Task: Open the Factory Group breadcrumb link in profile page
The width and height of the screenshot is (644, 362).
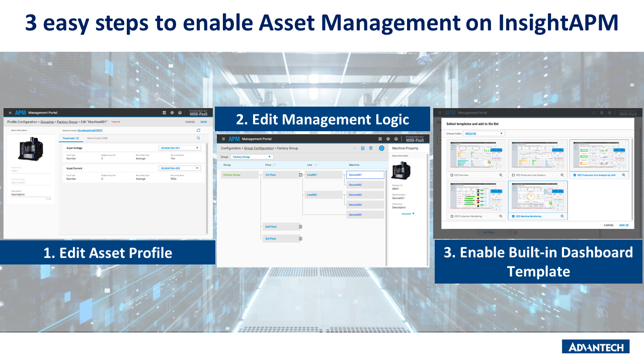Action: point(67,122)
